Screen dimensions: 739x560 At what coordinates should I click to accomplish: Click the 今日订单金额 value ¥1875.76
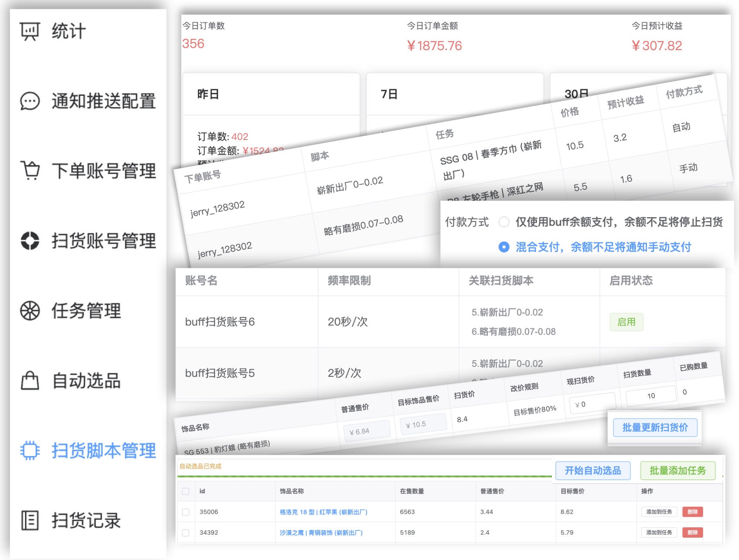click(435, 46)
